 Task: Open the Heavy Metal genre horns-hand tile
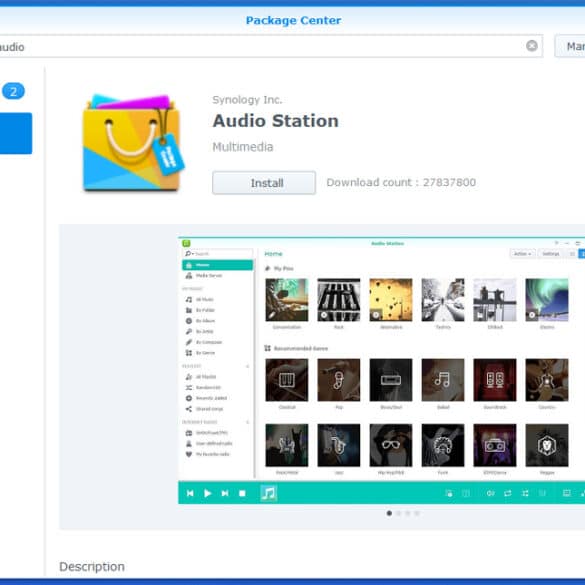(x=287, y=445)
